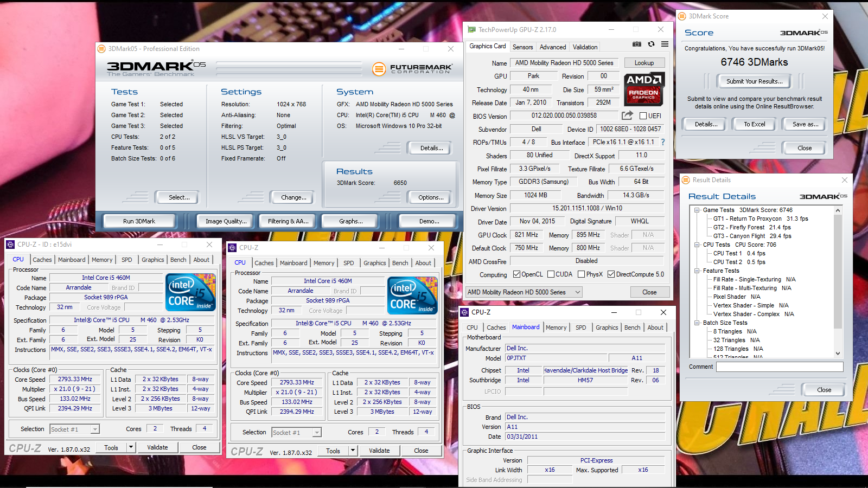Click Details button under System
868x488 pixels.
[431, 148]
